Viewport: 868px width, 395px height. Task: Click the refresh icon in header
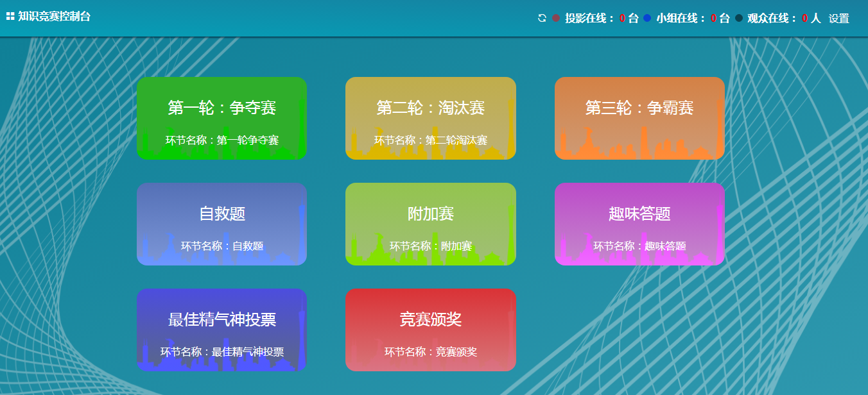coord(542,19)
